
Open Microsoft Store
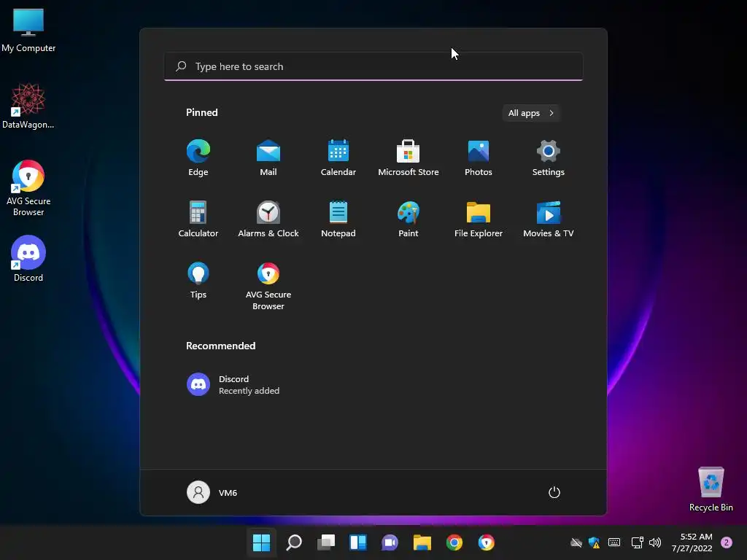pos(409,157)
